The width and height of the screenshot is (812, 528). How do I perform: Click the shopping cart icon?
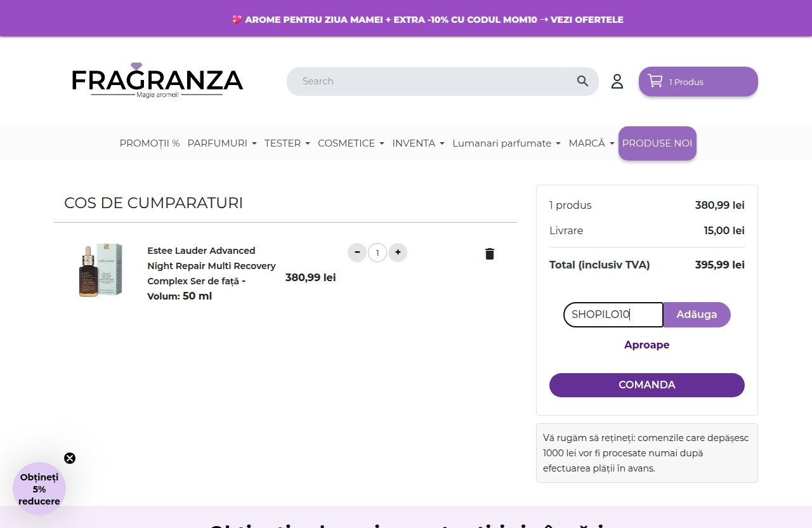(x=655, y=81)
